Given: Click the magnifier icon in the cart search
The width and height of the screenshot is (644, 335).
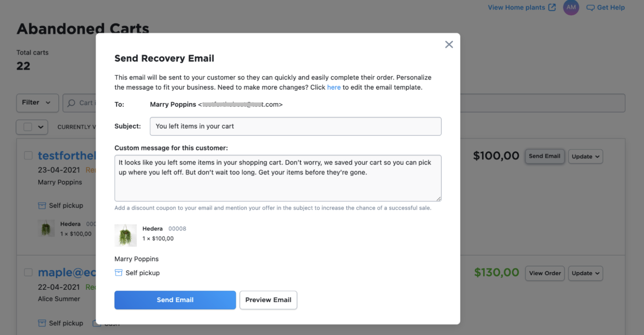Looking at the screenshot, I should pyautogui.click(x=72, y=103).
